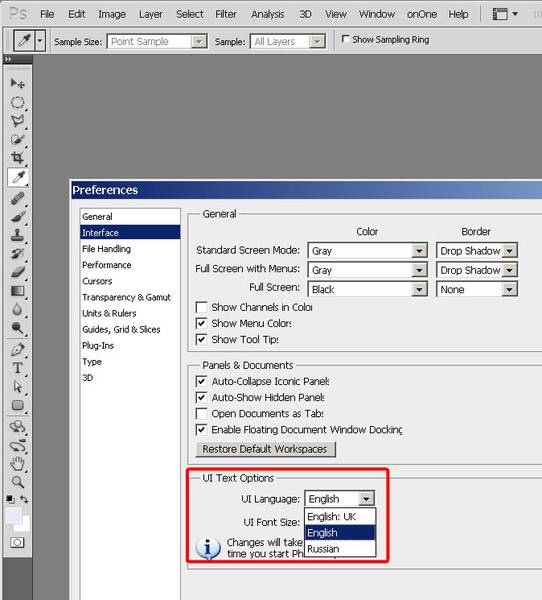Select the Eyedropper tool in the toolbox
Screen dimensions: 542x600
(x=18, y=177)
